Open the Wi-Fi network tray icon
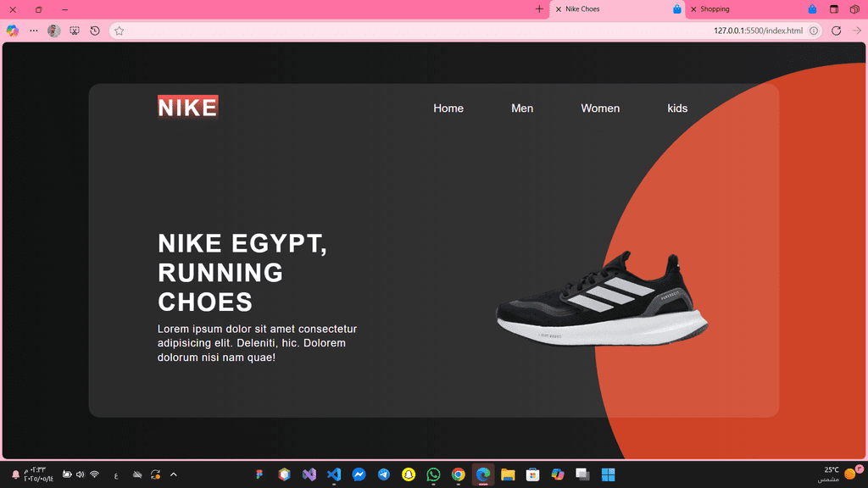 click(95, 474)
